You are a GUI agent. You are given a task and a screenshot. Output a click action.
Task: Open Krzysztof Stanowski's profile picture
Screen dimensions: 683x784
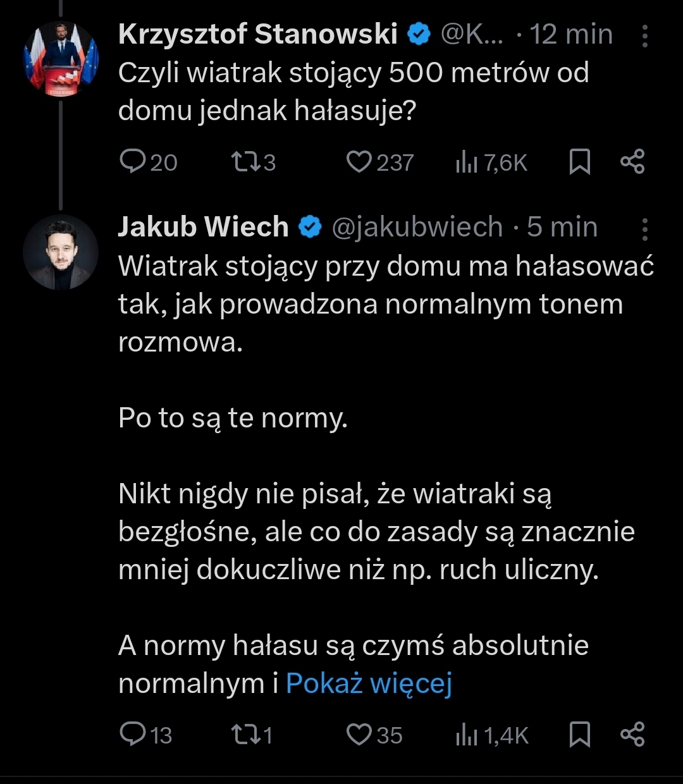point(61,59)
